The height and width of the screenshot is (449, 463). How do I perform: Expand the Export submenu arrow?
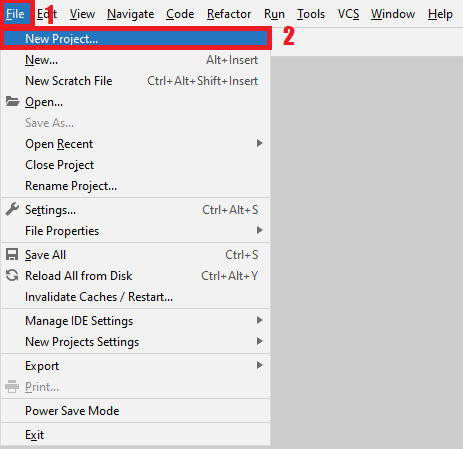259,365
